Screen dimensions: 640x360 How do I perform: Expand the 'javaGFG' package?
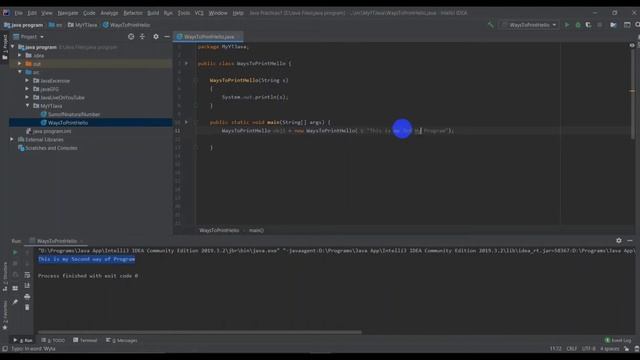(27, 89)
